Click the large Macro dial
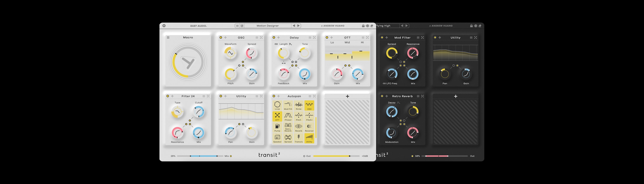The height and width of the screenshot is (184, 644). [x=188, y=62]
